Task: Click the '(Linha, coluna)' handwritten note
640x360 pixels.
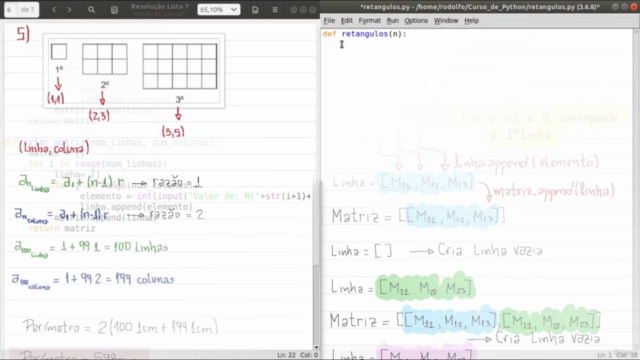Action: pos(54,149)
